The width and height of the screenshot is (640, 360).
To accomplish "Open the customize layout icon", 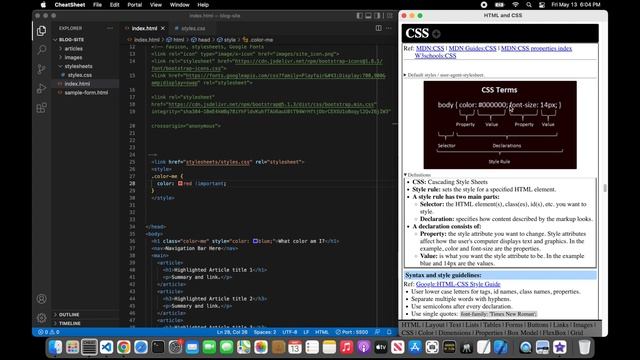I will click(x=389, y=16).
